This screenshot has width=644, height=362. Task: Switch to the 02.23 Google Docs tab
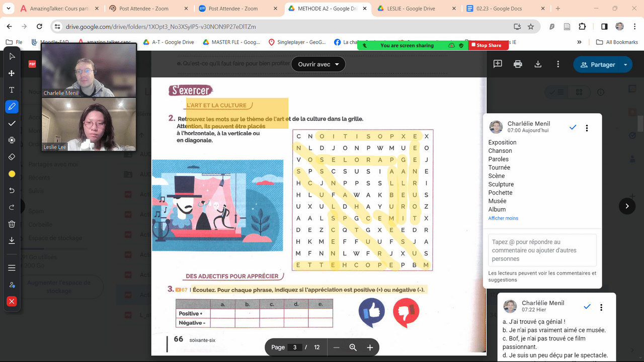(498, 9)
